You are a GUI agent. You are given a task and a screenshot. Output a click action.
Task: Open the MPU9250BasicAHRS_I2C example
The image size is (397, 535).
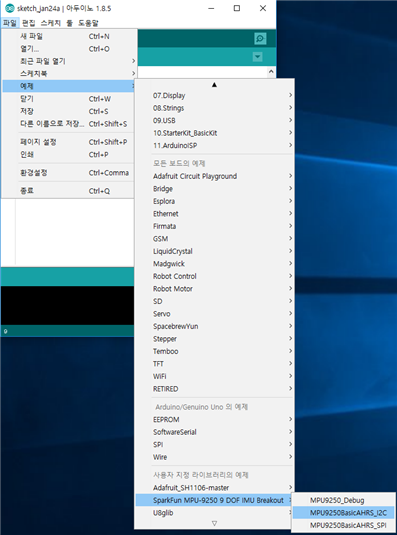[x=343, y=512]
